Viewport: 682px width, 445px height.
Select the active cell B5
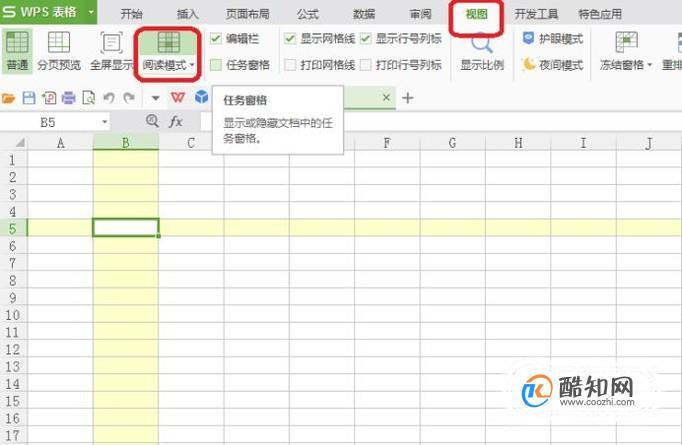[126, 228]
